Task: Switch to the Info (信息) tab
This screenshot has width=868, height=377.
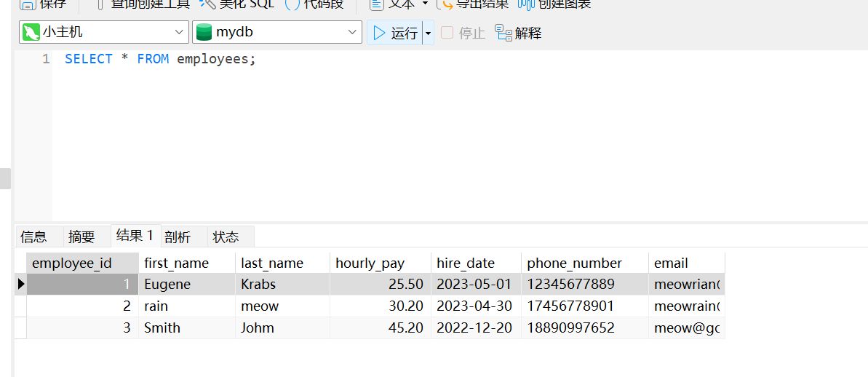Action: click(x=34, y=237)
